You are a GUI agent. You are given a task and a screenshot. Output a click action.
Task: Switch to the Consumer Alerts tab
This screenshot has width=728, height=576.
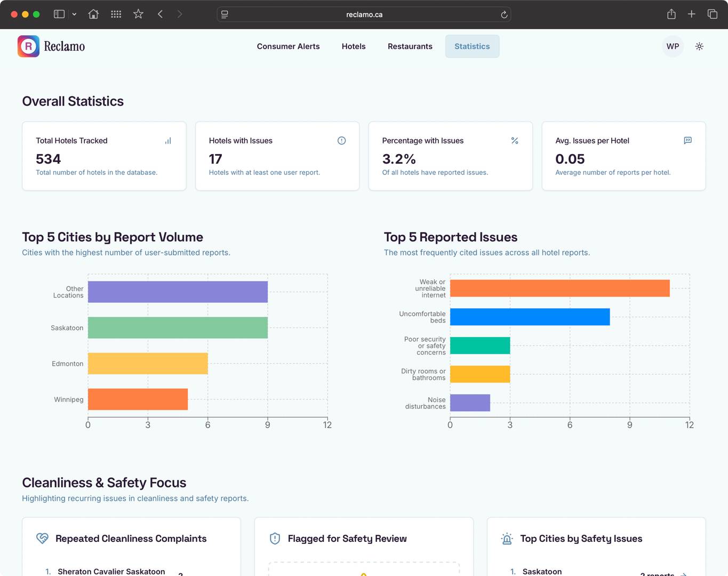(288, 46)
